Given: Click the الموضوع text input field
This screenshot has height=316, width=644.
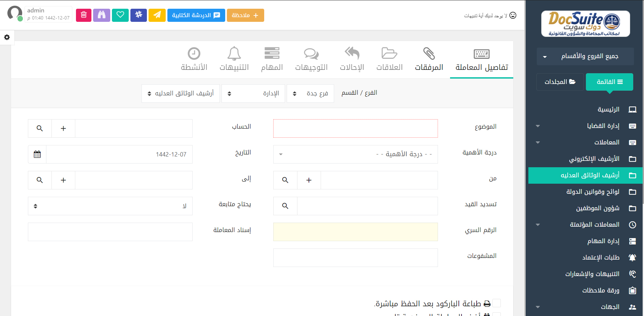Looking at the screenshot, I should (x=355, y=129).
